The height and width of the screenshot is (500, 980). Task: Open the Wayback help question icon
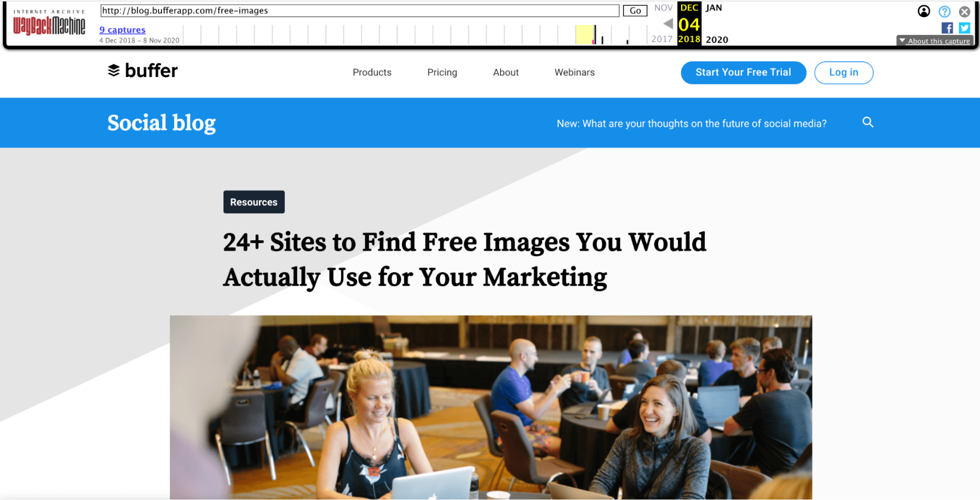pos(944,11)
